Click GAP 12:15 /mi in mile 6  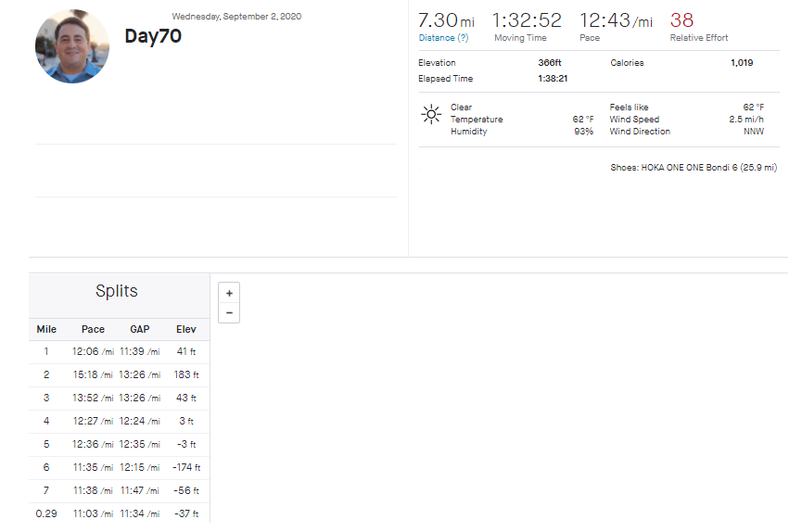click(140, 467)
